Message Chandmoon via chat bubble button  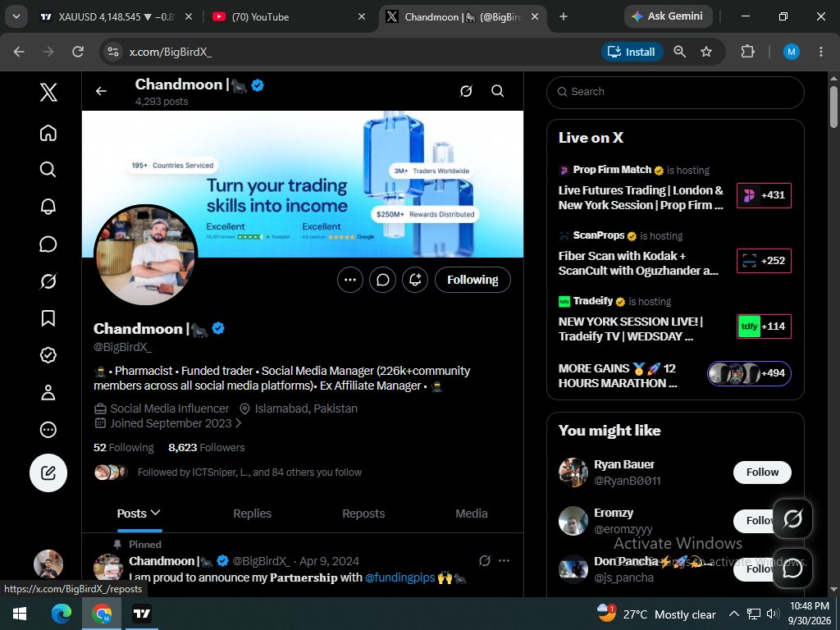click(382, 280)
